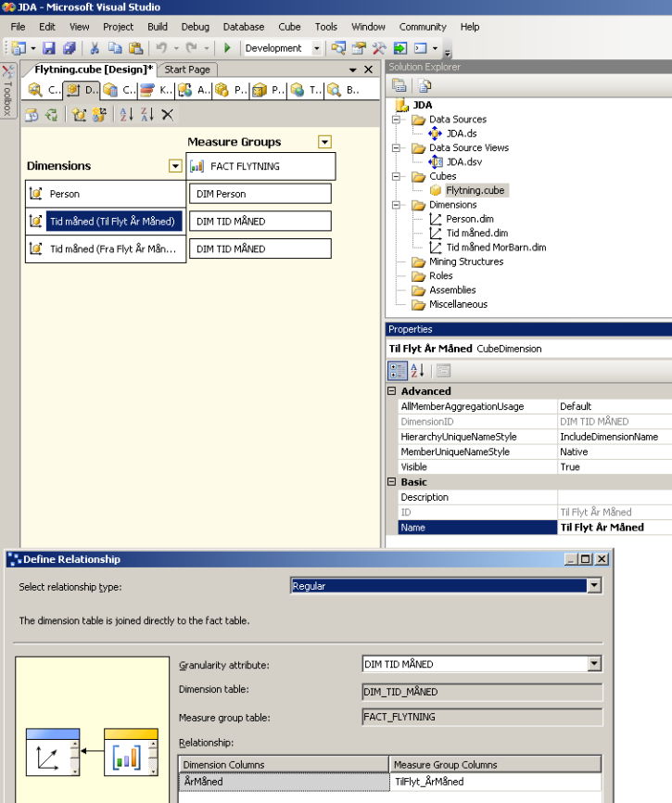This screenshot has width=672, height=803.
Task: Collapse the Data Source Views node
Action: click(x=396, y=147)
